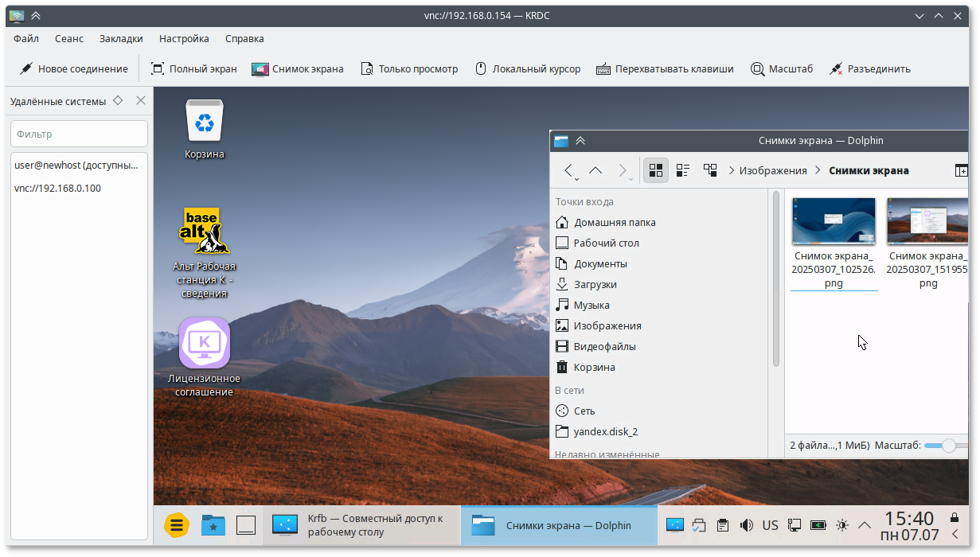
Task: Open the Bookmarks menu
Action: [x=121, y=38]
